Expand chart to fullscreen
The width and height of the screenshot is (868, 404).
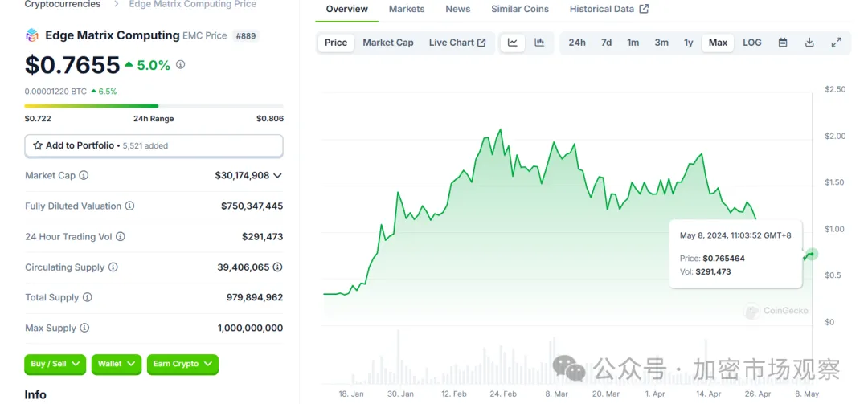(837, 43)
